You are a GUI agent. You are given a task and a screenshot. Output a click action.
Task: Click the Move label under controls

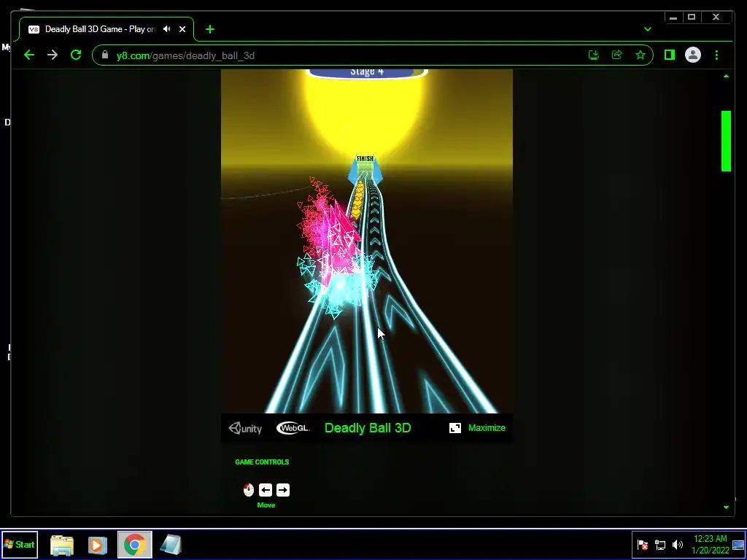click(x=266, y=505)
